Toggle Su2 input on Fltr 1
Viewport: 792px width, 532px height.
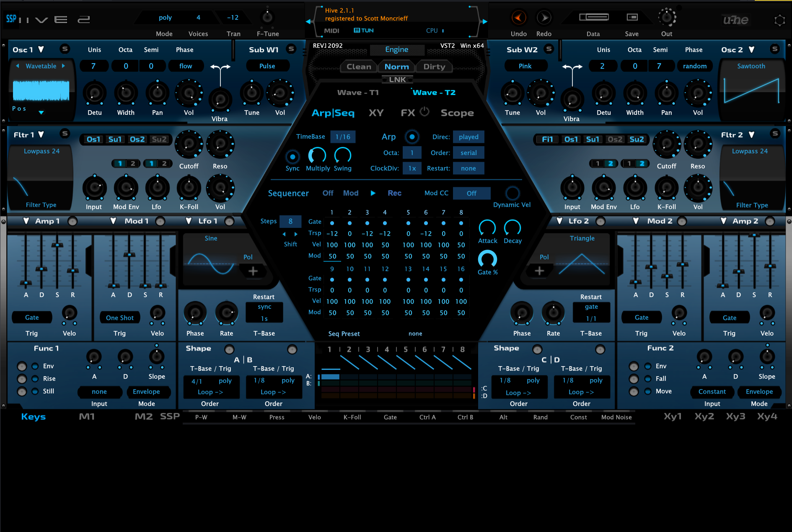(x=159, y=139)
